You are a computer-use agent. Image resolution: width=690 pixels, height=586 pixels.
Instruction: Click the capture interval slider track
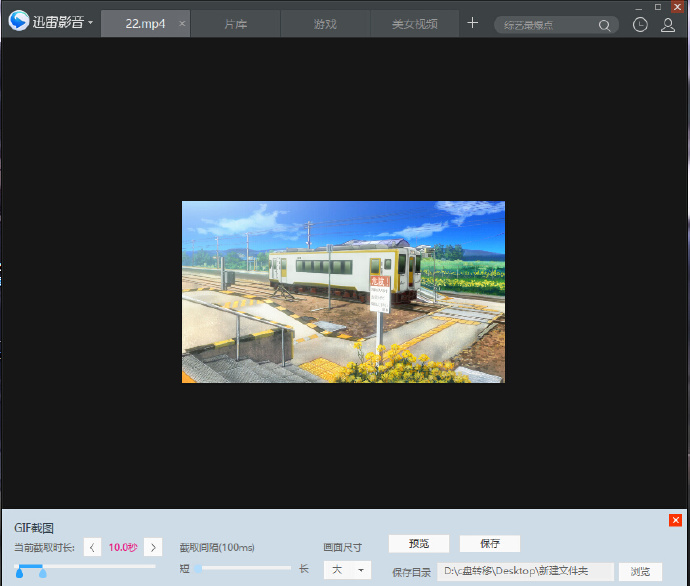tap(245, 568)
